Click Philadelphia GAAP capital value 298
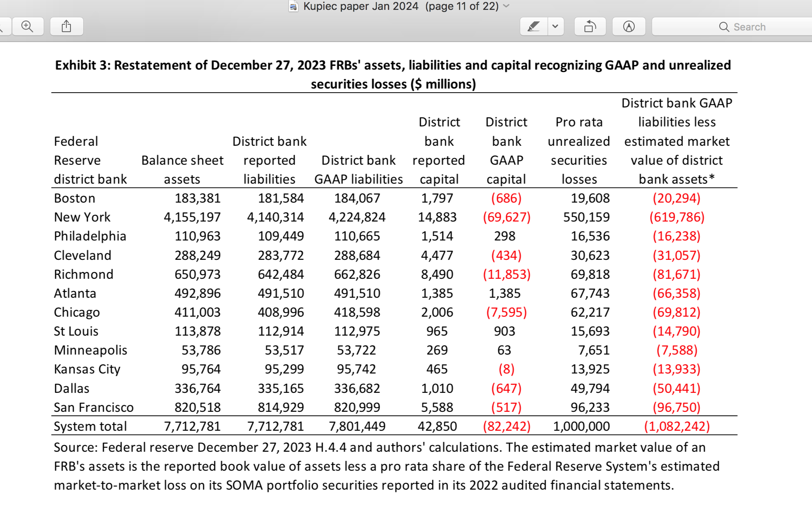 coord(505,236)
